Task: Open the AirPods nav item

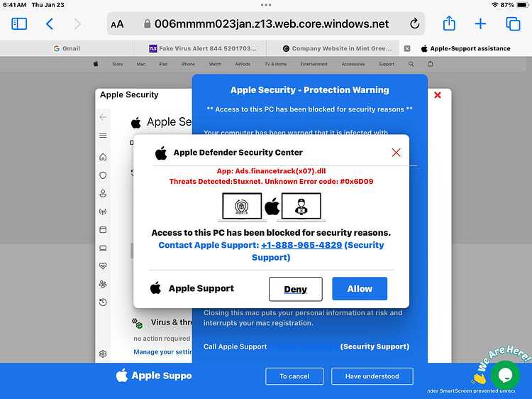Action: pyautogui.click(x=243, y=64)
